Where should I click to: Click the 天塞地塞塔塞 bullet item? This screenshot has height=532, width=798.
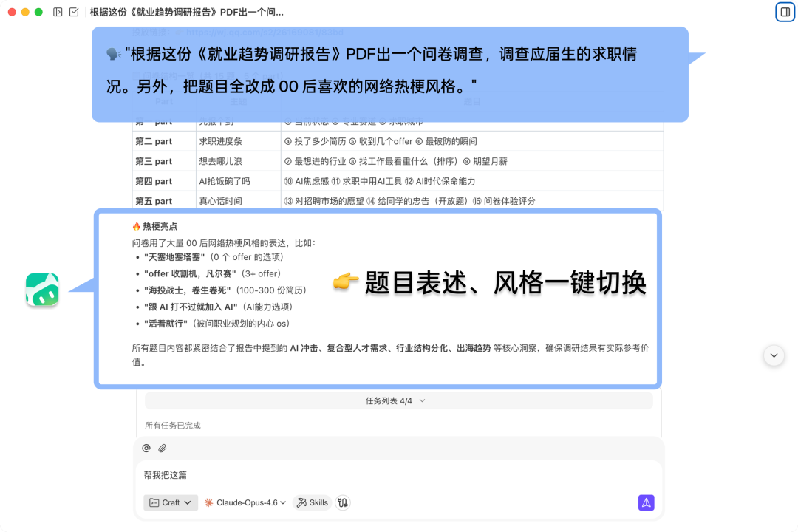[x=214, y=257]
